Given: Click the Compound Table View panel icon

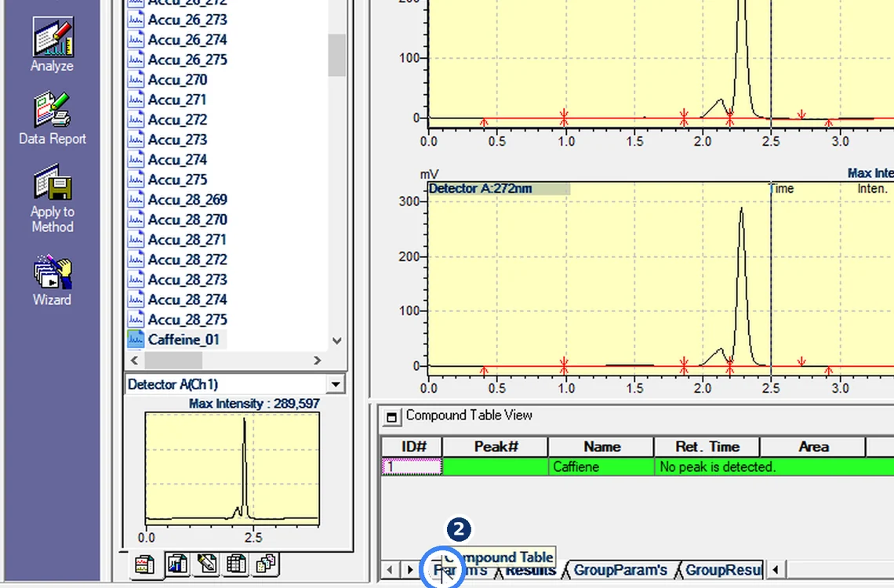Looking at the screenshot, I should (391, 417).
